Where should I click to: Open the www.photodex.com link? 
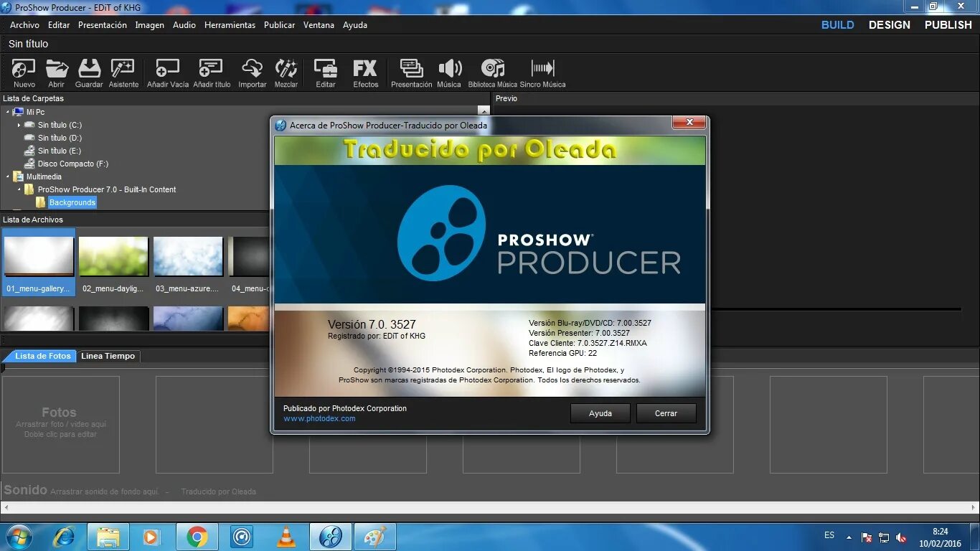coord(319,418)
